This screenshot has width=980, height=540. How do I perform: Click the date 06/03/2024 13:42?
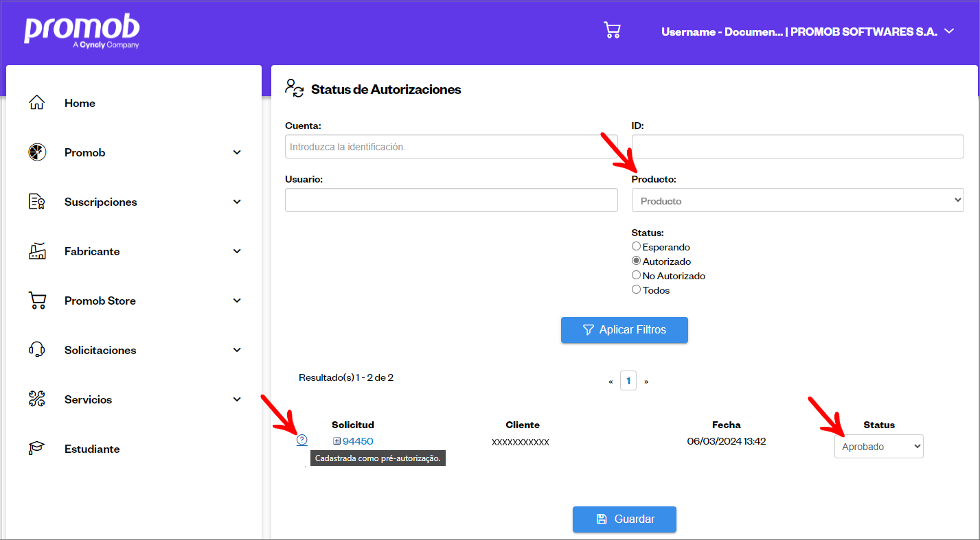tap(727, 441)
